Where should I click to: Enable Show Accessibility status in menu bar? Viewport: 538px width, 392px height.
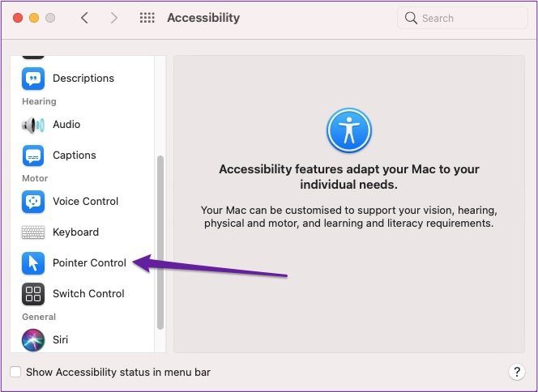click(15, 372)
